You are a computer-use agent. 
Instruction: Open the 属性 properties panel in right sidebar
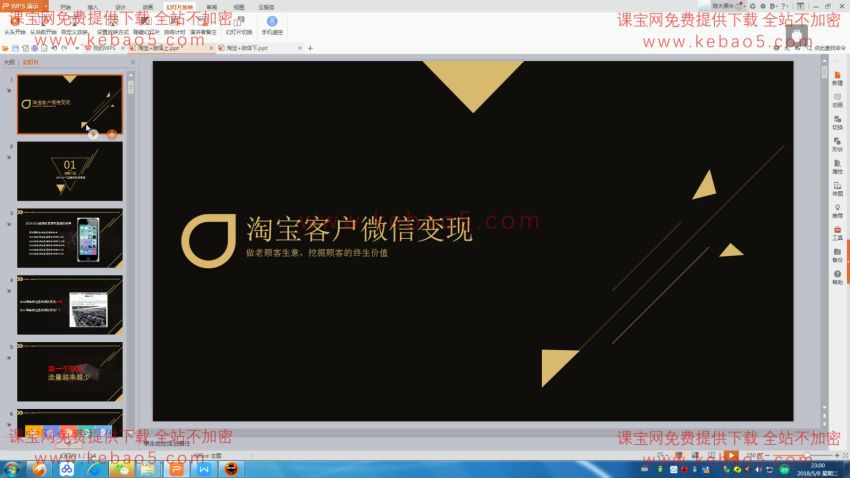(838, 167)
